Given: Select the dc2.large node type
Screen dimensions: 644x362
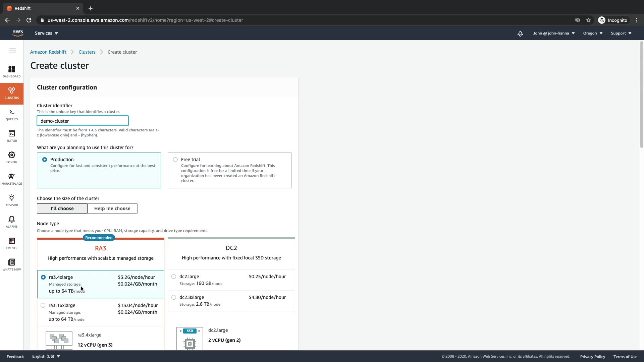Looking at the screenshot, I should coord(174,277).
